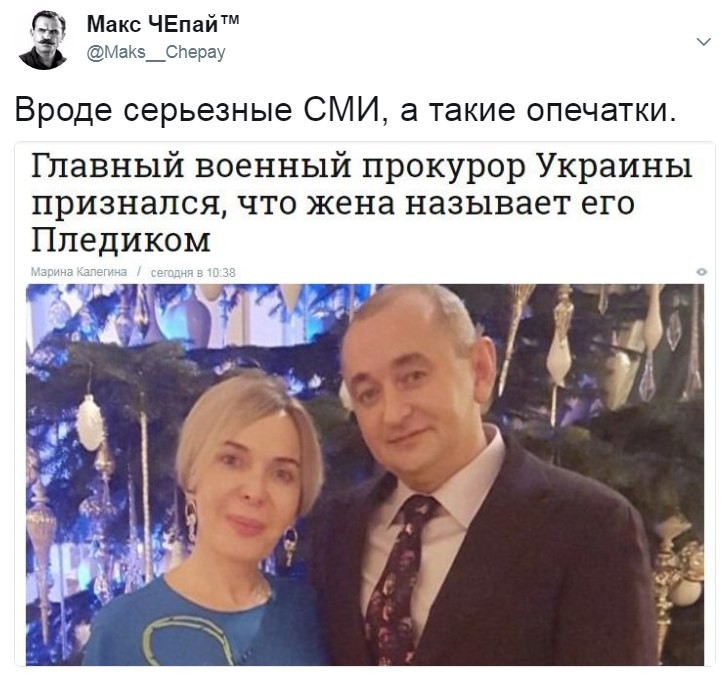Click the author name Марина Калегина

click(78, 272)
